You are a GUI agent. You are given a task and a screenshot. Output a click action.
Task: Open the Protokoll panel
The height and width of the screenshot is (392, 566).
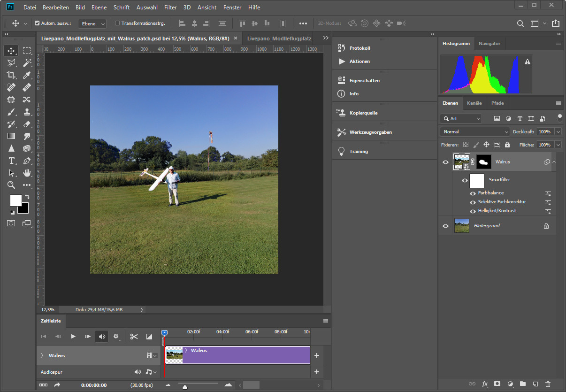click(x=359, y=48)
